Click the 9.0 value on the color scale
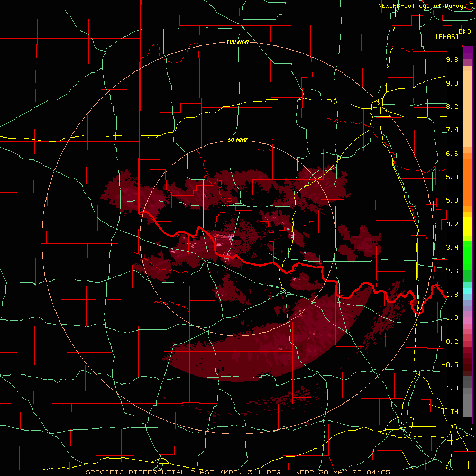 coord(452,83)
